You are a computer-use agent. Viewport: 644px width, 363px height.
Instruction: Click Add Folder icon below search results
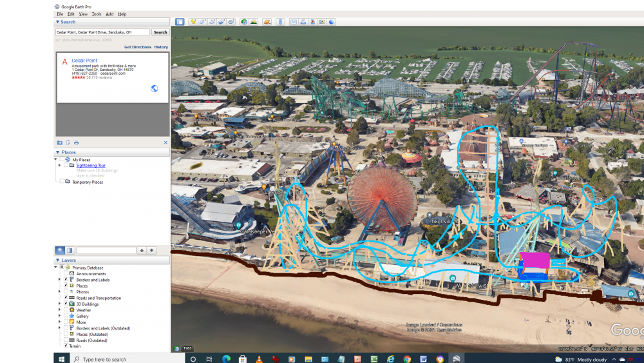[x=59, y=142]
